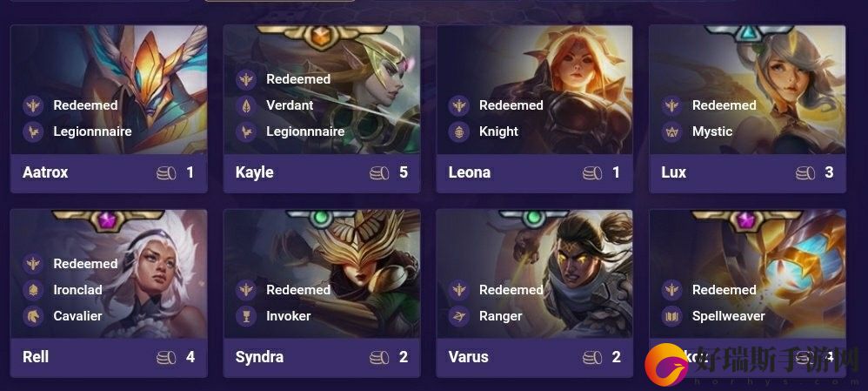Click the Ranger arrow icon on Varus card
The height and width of the screenshot is (391, 868).
pos(459,316)
